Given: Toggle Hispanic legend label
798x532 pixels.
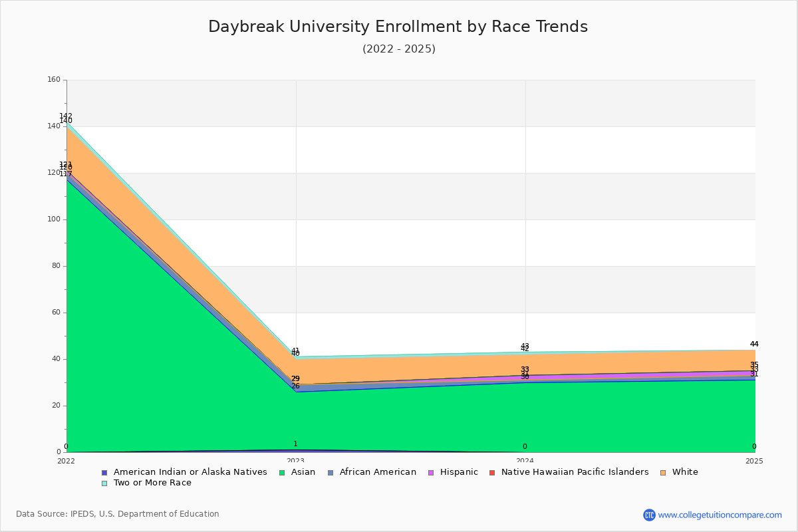Looking at the screenshot, I should (x=459, y=472).
